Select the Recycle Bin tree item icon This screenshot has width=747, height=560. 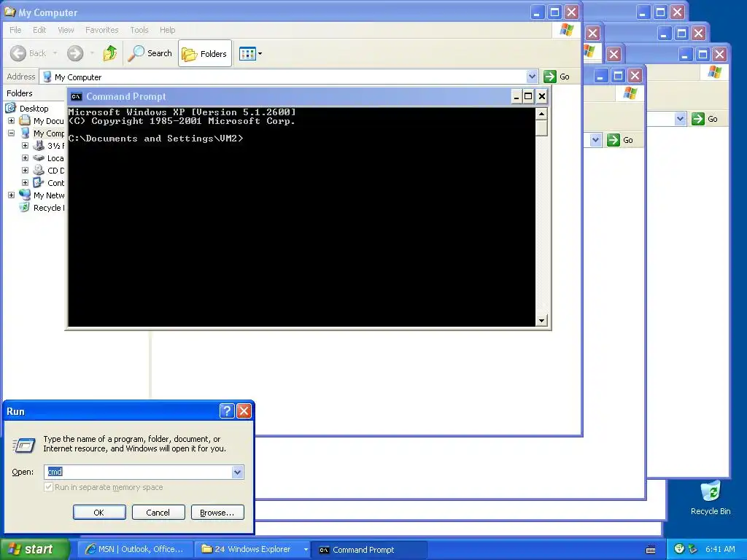point(24,208)
